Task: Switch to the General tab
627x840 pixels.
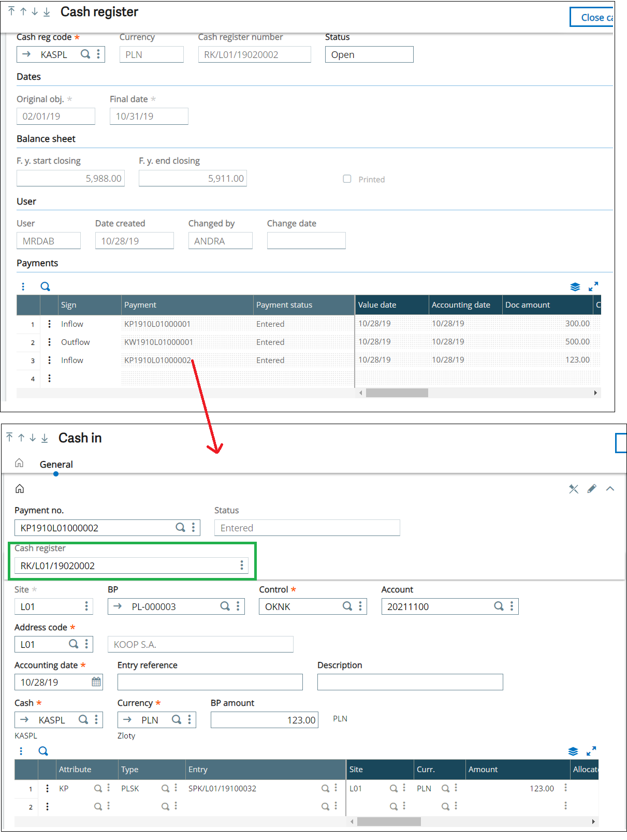Action: click(x=56, y=464)
